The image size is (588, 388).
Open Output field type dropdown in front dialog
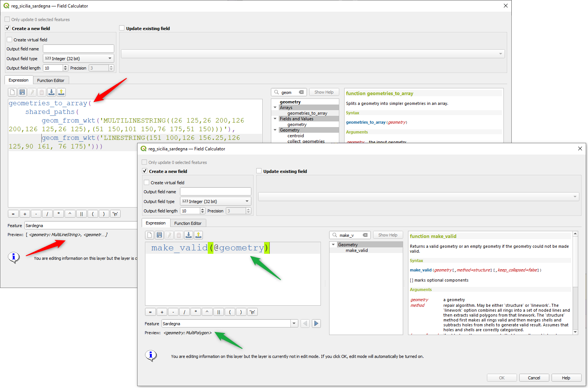(x=215, y=201)
